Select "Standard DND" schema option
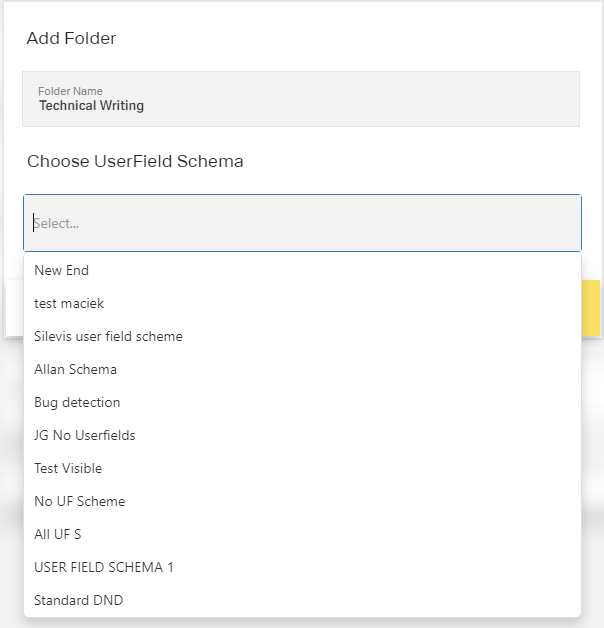The image size is (604, 628). [x=78, y=600]
